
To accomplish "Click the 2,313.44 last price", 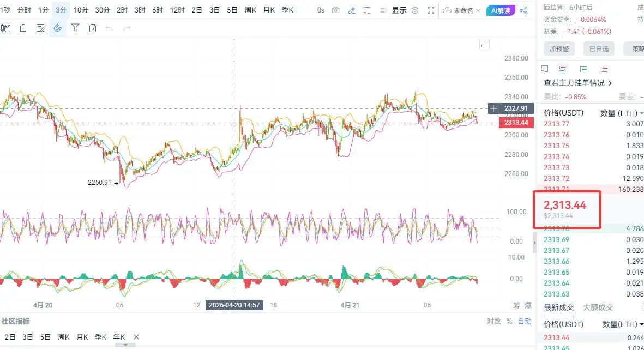I will click(x=565, y=205).
